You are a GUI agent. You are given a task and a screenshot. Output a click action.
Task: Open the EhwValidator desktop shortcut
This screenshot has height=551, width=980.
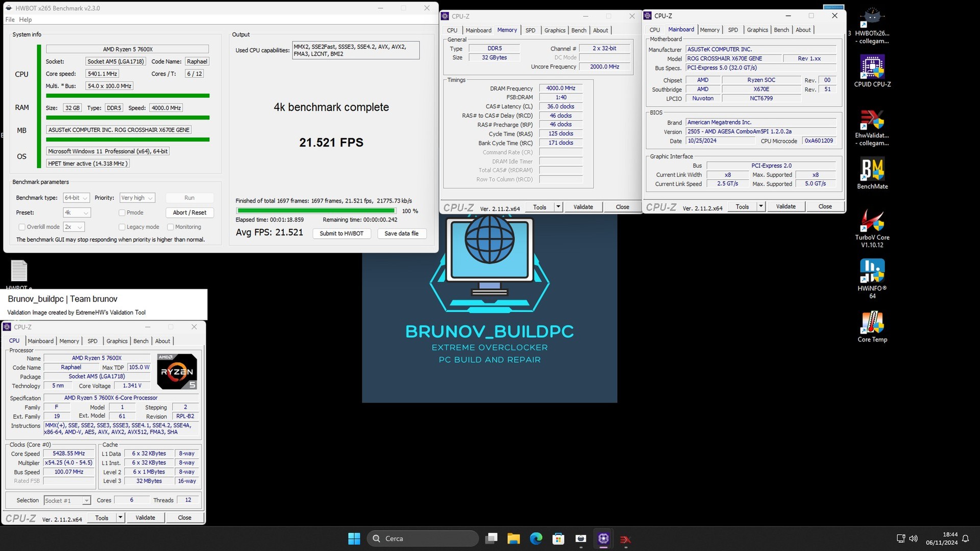point(872,128)
